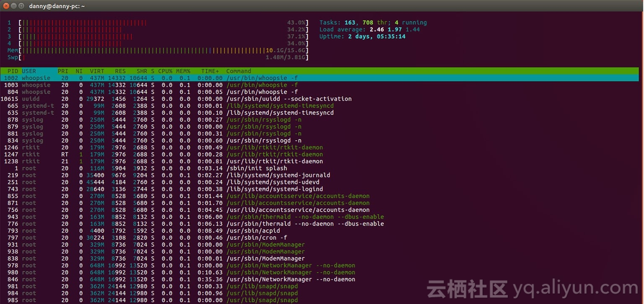Image resolution: width=644 pixels, height=304 pixels.
Task: Sort processes by the PID column header
Action: 13,71
